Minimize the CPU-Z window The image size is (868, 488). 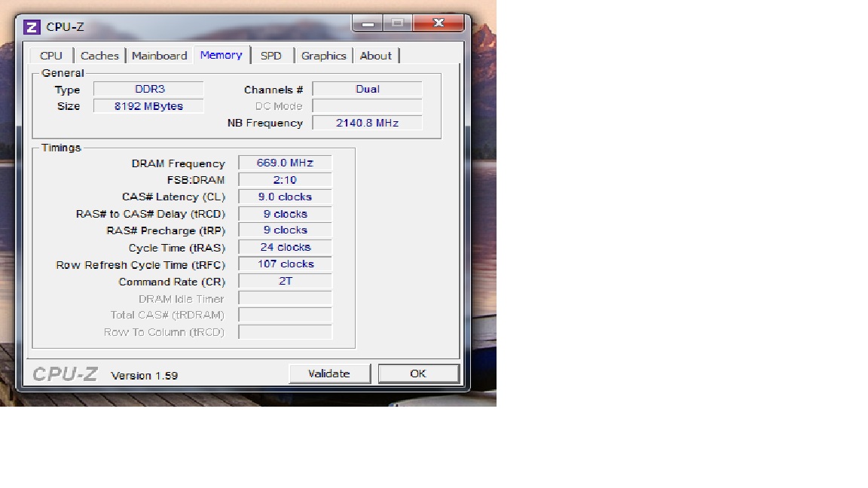368,23
